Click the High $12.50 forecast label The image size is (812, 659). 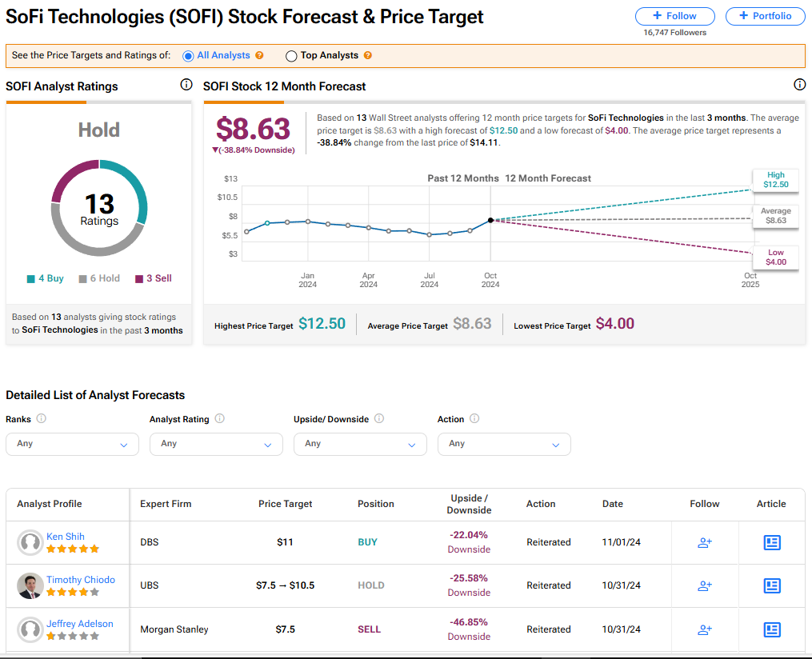775,180
